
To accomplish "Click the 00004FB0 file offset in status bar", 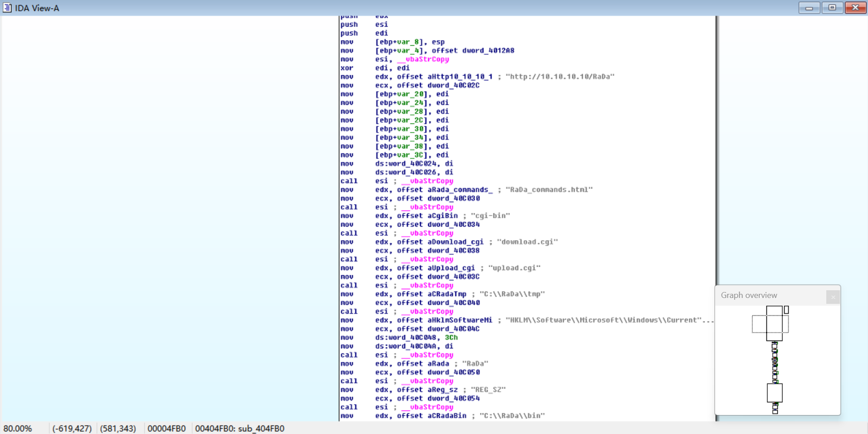I will coord(166,429).
